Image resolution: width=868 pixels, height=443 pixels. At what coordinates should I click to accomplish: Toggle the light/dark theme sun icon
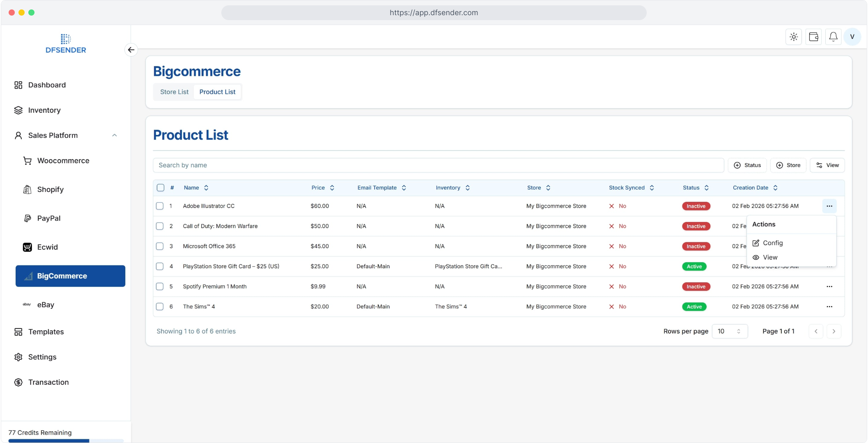pos(794,37)
